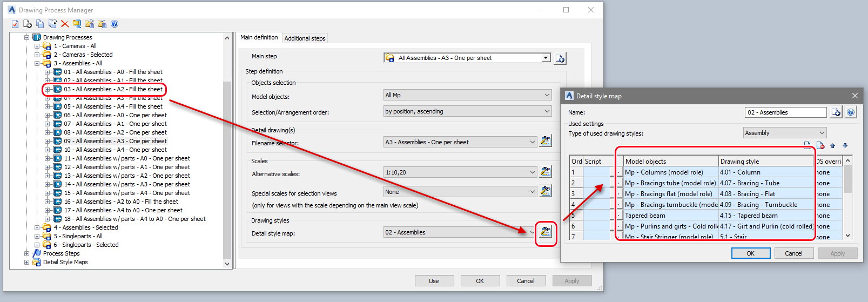
Task: Click the new step icon next to the Main step dropdown
Action: (560, 58)
